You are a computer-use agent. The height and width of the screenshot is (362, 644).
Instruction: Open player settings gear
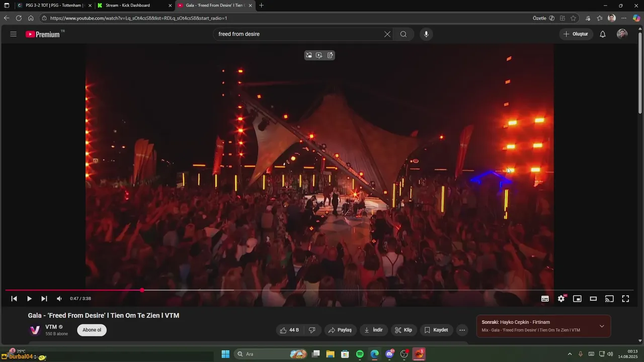click(561, 299)
